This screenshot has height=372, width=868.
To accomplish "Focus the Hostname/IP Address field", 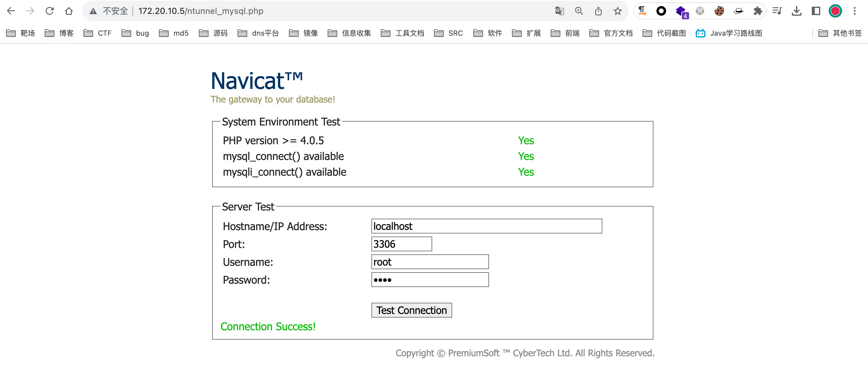I will click(487, 226).
